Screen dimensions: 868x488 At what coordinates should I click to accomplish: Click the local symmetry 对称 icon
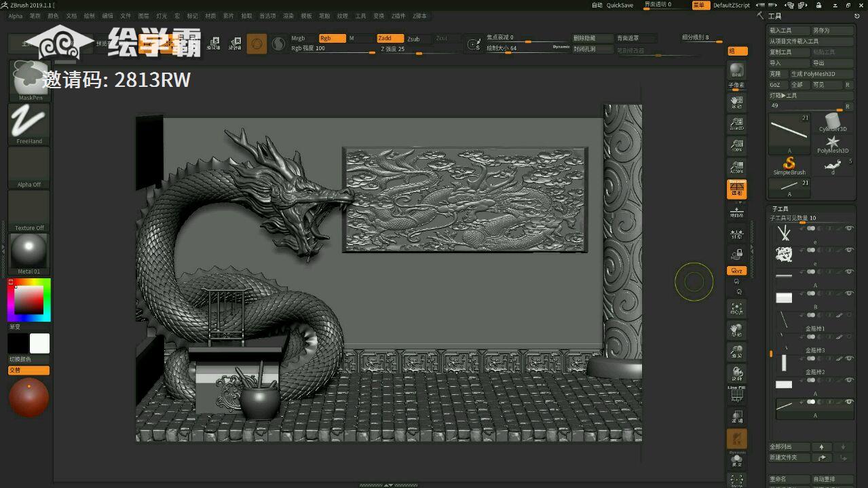coord(736,234)
